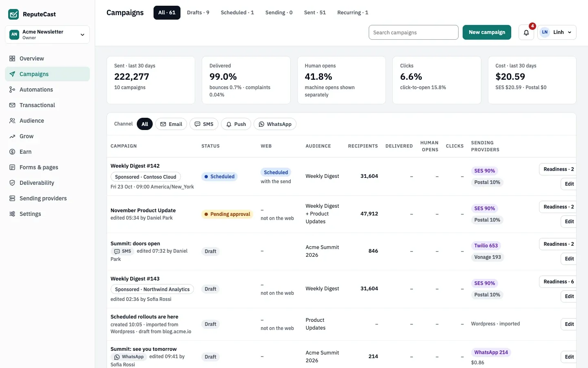Switch to the Drafts · 9 tab

pos(198,13)
